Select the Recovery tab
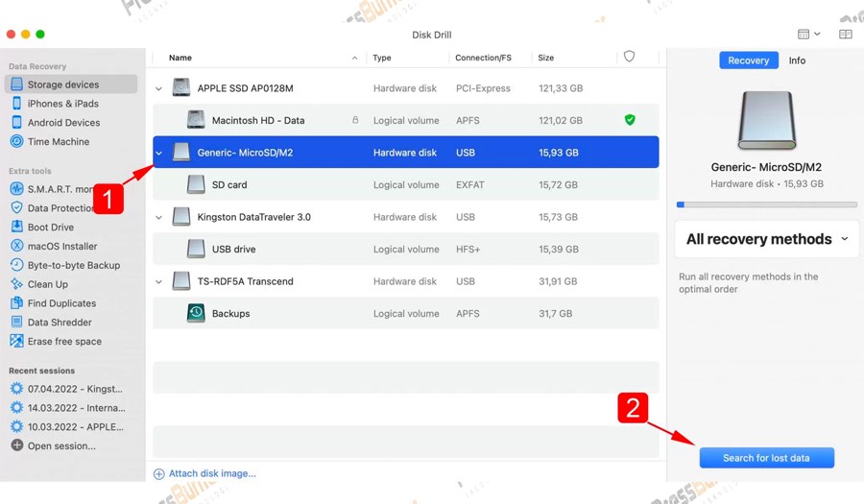This screenshot has width=864, height=504. (x=748, y=60)
